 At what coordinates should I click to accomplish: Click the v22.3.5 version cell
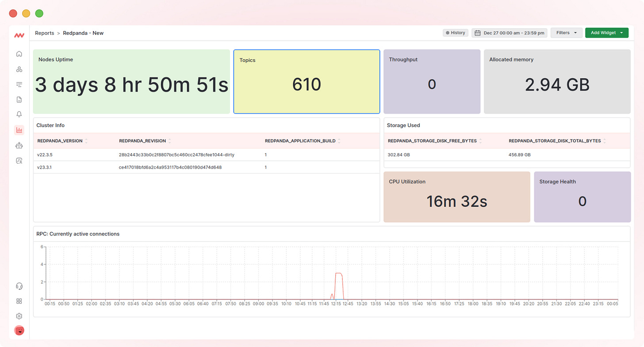click(44, 155)
